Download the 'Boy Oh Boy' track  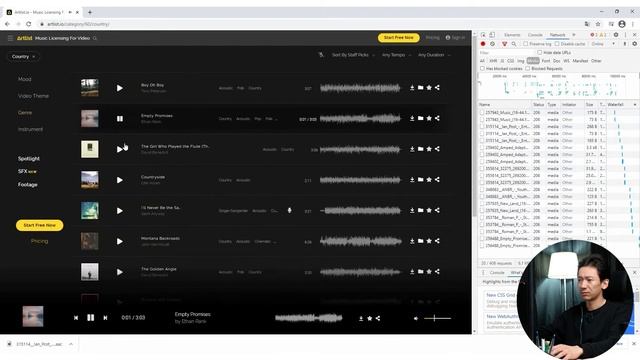click(412, 87)
